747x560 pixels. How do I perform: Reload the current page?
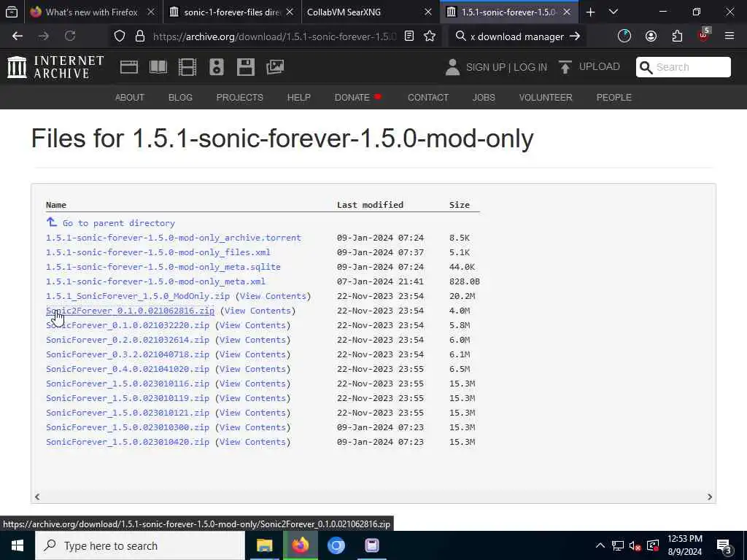click(x=70, y=36)
